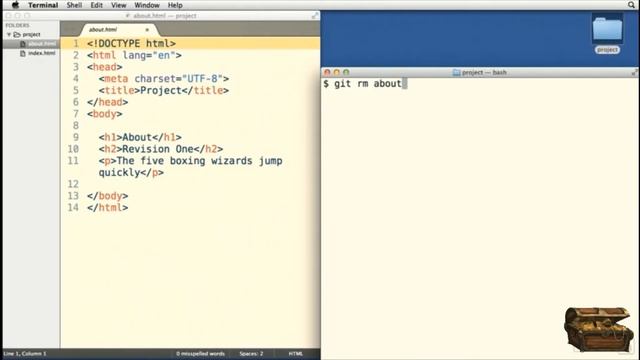The height and width of the screenshot is (360, 640).
Task: Click the closing '</head>' tag
Action: 107,102
